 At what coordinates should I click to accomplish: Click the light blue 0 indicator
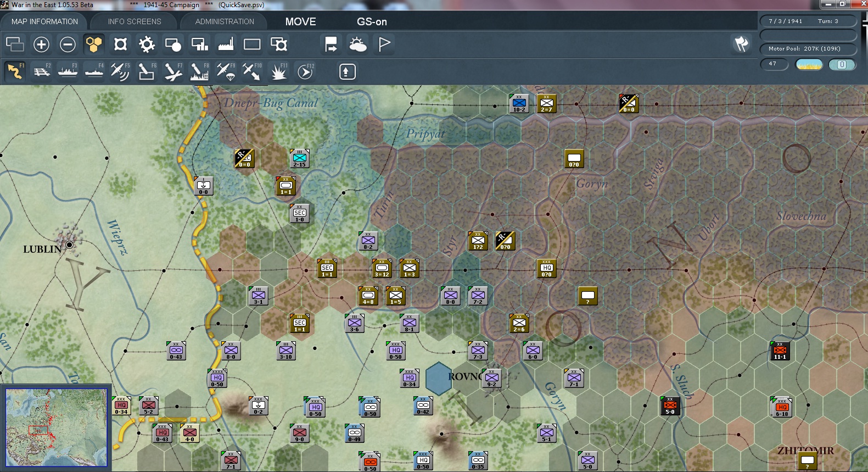click(842, 64)
